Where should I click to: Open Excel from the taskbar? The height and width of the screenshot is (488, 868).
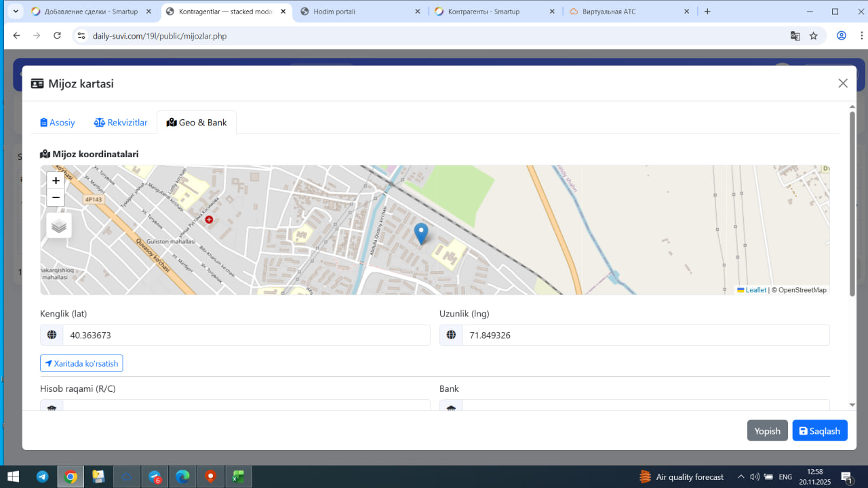click(239, 476)
